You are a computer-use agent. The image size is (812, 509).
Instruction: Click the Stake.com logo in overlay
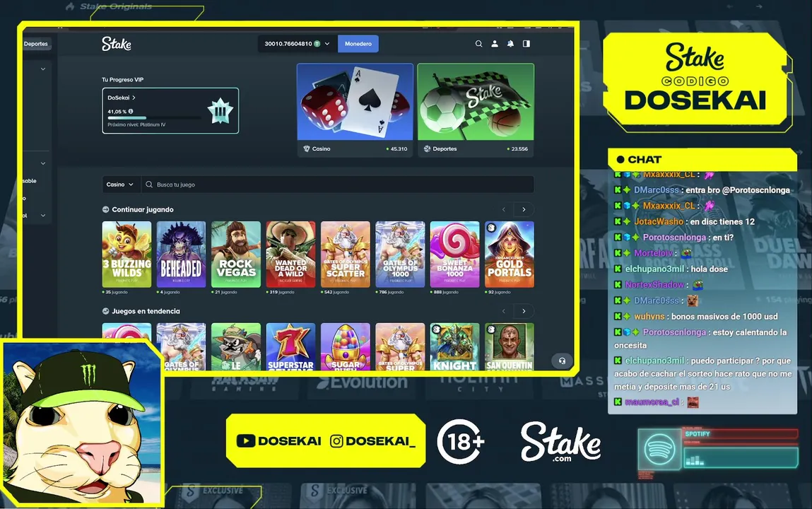point(561,442)
